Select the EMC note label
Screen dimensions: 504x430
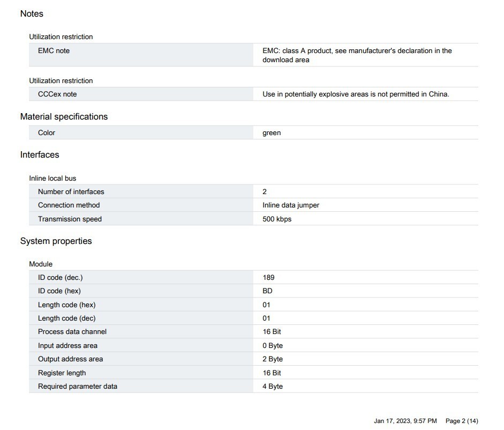point(54,50)
